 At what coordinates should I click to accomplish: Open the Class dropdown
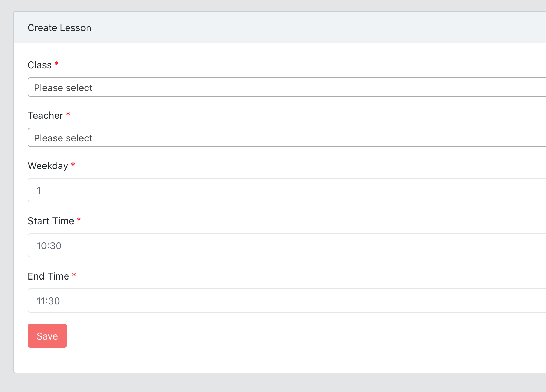click(x=286, y=87)
